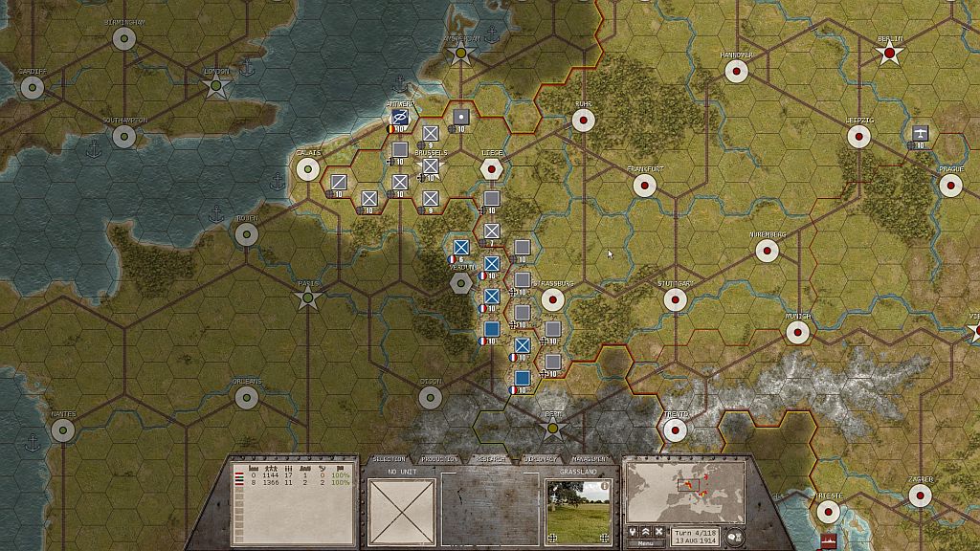Open the Research tab

[x=491, y=459]
